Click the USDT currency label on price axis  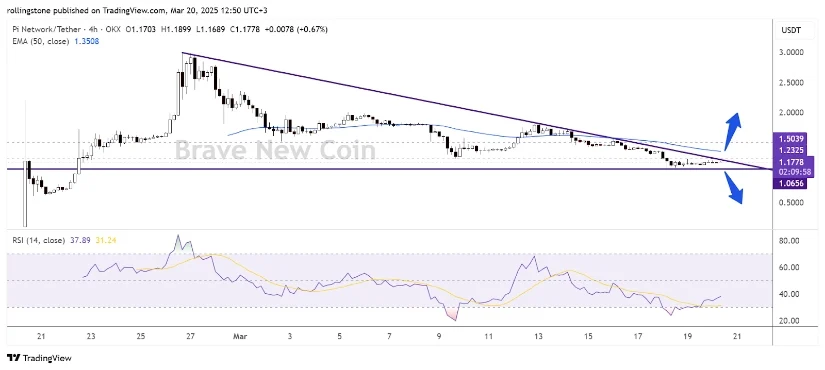pos(790,31)
